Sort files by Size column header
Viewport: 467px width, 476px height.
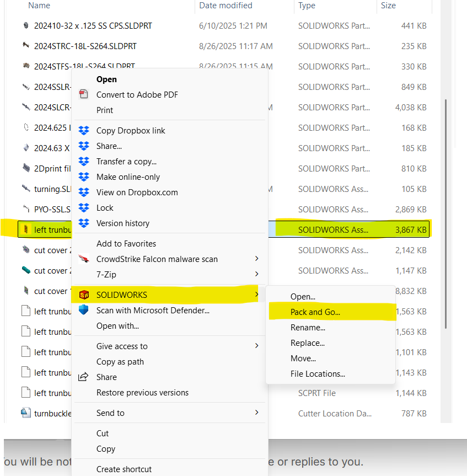pos(388,6)
